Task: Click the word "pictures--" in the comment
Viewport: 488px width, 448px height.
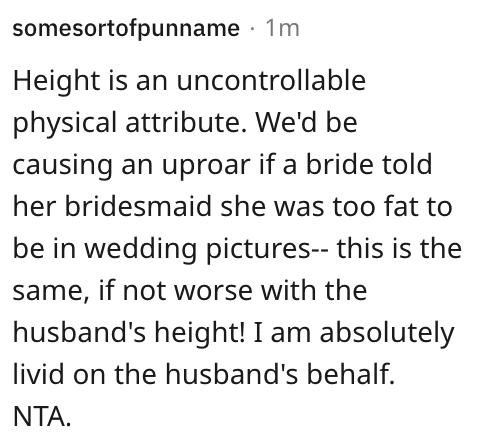Action: (x=267, y=250)
